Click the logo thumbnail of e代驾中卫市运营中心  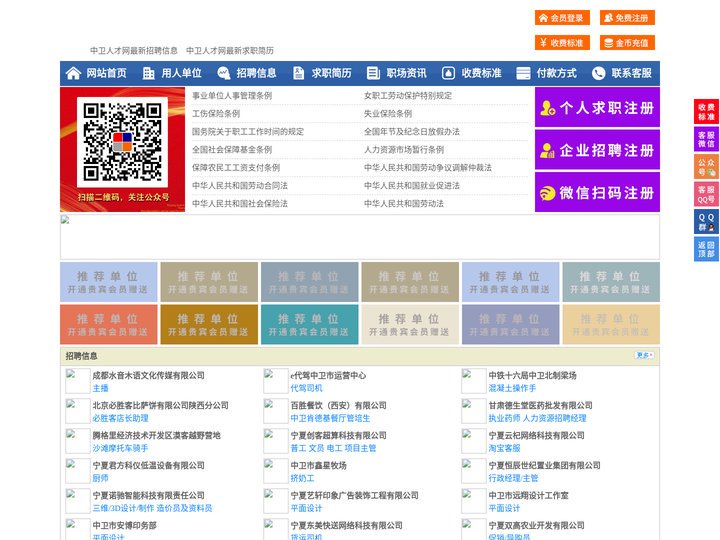(276, 381)
